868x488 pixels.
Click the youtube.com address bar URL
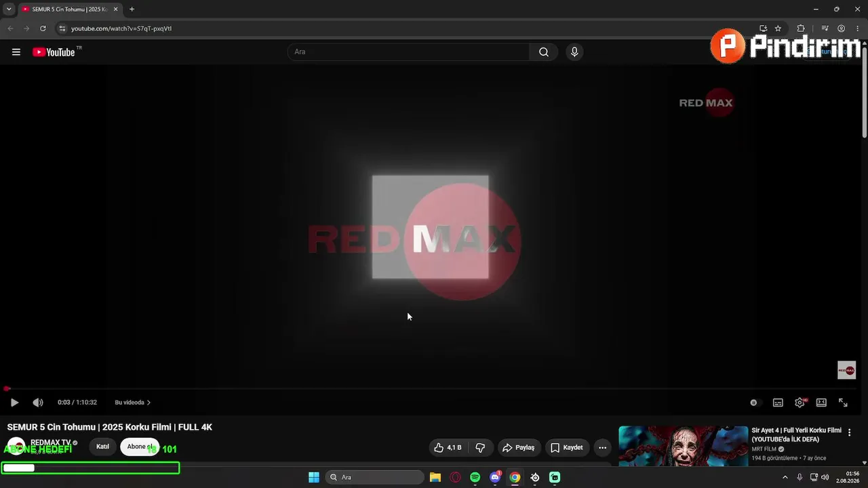(121, 28)
